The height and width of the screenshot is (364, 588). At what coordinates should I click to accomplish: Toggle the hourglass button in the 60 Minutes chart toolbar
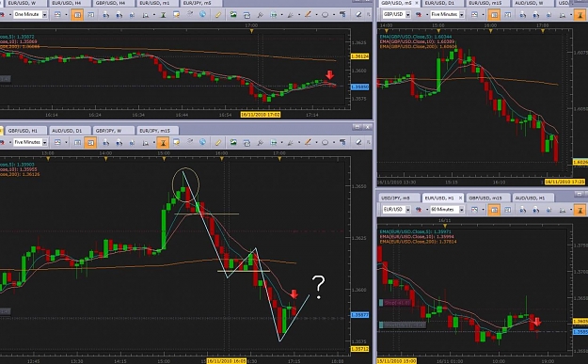tap(580, 210)
